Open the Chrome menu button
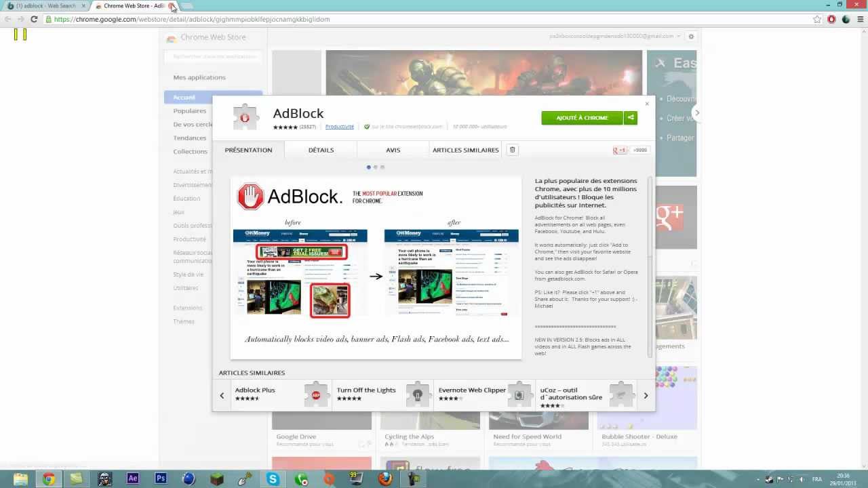The image size is (868, 488). pyautogui.click(x=861, y=19)
